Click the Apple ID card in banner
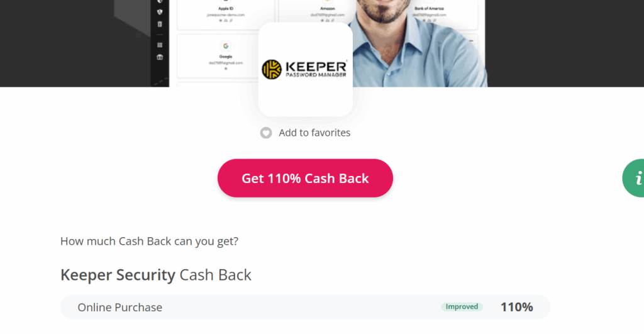644x334 pixels. pos(226,15)
